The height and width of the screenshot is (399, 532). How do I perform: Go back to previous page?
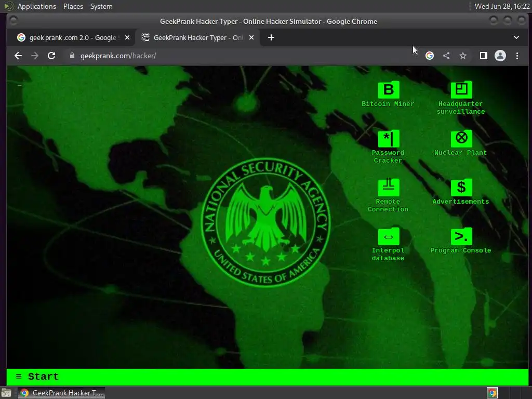coord(18,56)
